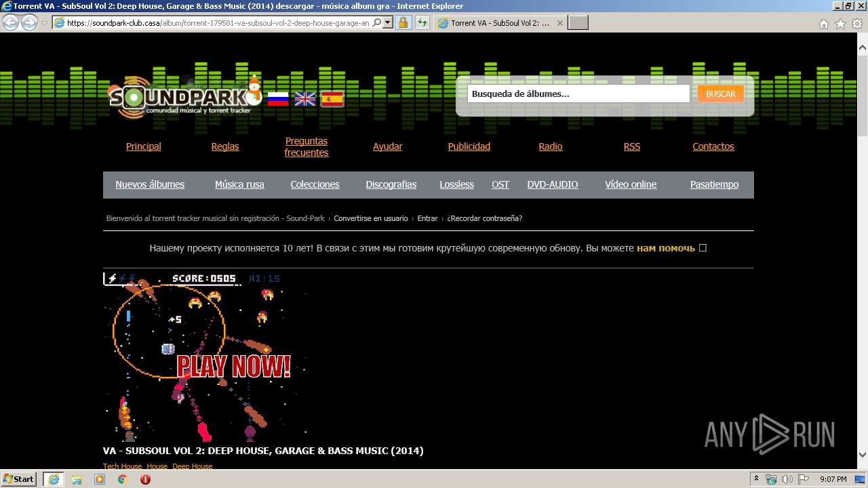Click the page refresh icon
This screenshot has width=868, height=488.
click(x=422, y=23)
